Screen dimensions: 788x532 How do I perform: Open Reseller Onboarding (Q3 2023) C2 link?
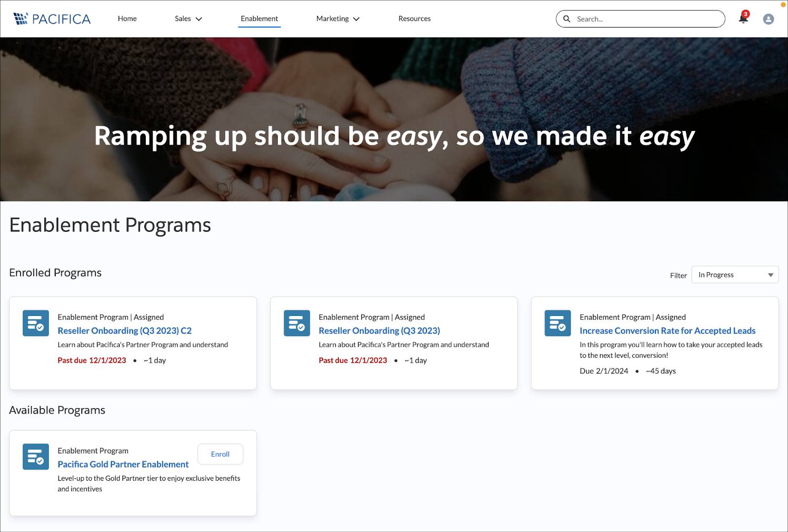point(125,331)
